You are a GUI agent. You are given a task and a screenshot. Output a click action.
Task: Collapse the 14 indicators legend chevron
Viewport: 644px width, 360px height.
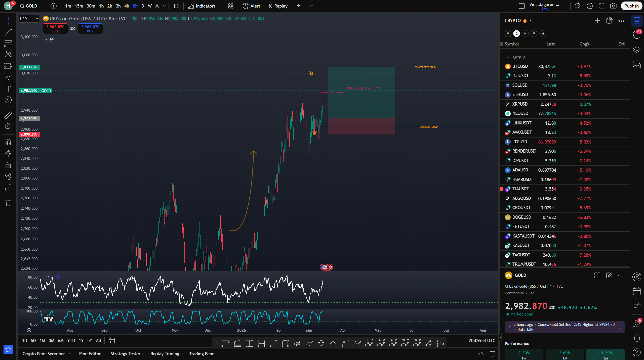pyautogui.click(x=47, y=39)
